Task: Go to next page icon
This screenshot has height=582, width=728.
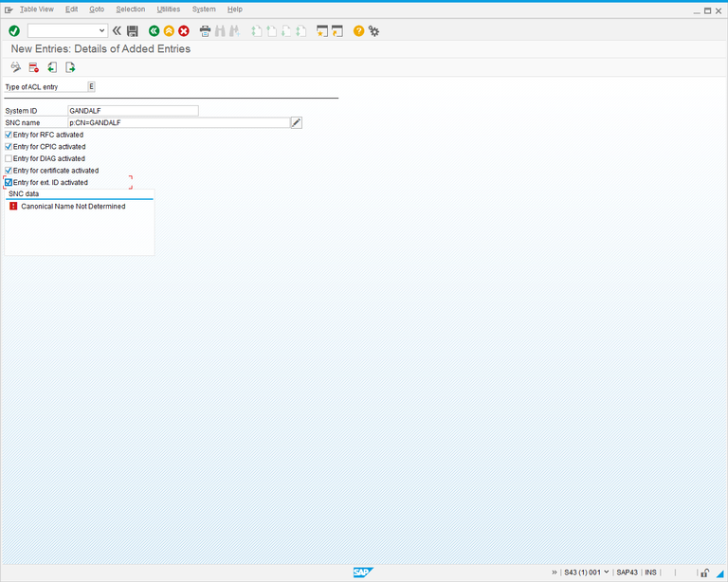Action: point(286,31)
